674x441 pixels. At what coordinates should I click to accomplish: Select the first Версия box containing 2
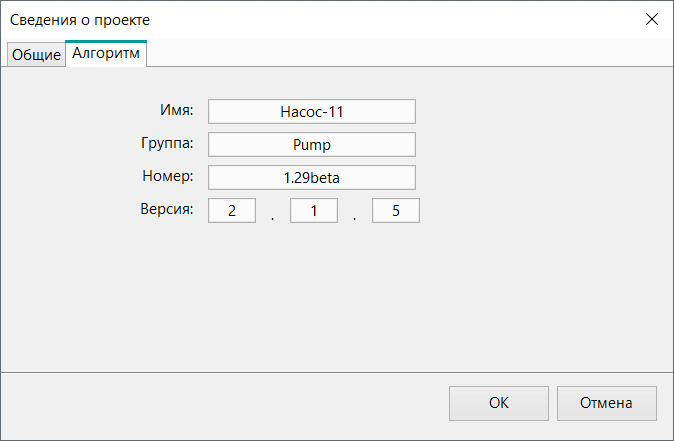231,211
